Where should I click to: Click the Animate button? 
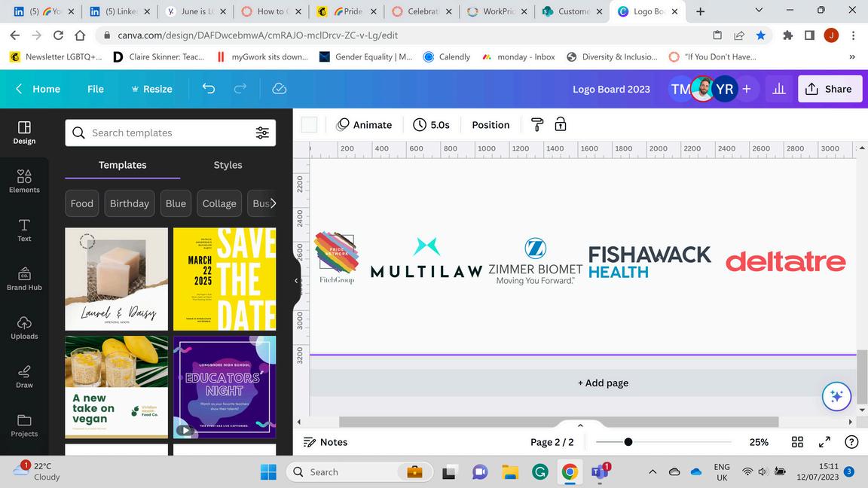364,124
